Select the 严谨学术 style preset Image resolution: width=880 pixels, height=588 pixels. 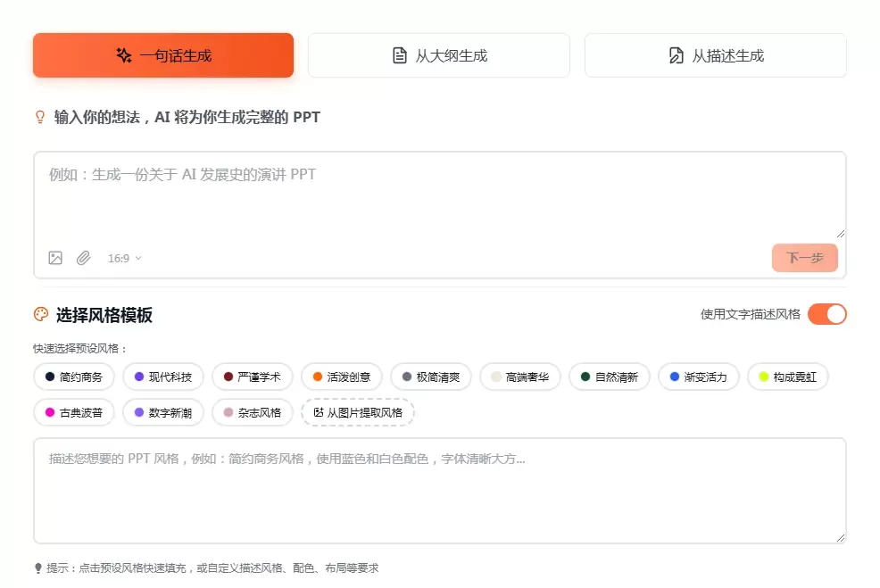point(253,377)
